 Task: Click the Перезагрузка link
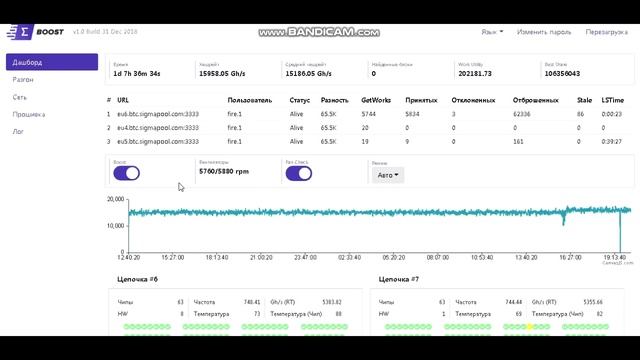pyautogui.click(x=607, y=32)
